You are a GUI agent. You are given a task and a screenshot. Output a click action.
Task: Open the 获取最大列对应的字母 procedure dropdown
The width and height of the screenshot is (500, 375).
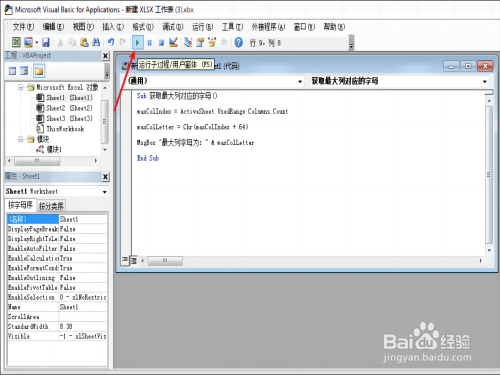point(485,81)
